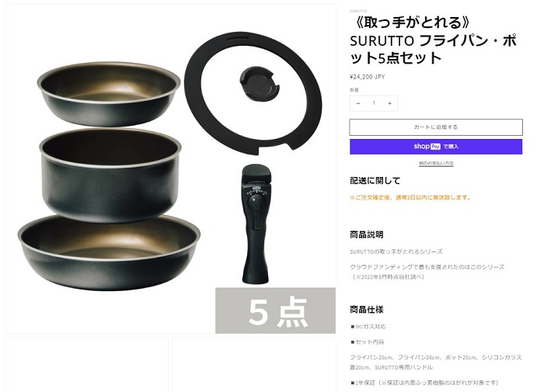This screenshot has width=544, height=392.
Task: Increase quantity with the plus icon
Action: pos(389,103)
